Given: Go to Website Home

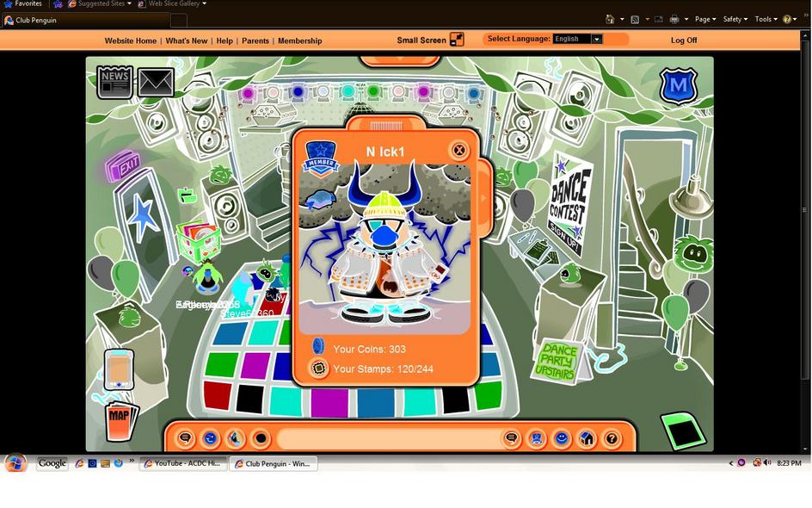Looking at the screenshot, I should [131, 40].
